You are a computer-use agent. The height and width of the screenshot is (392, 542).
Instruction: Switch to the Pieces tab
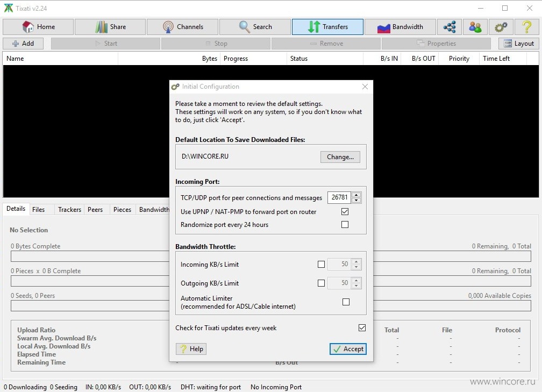(123, 210)
